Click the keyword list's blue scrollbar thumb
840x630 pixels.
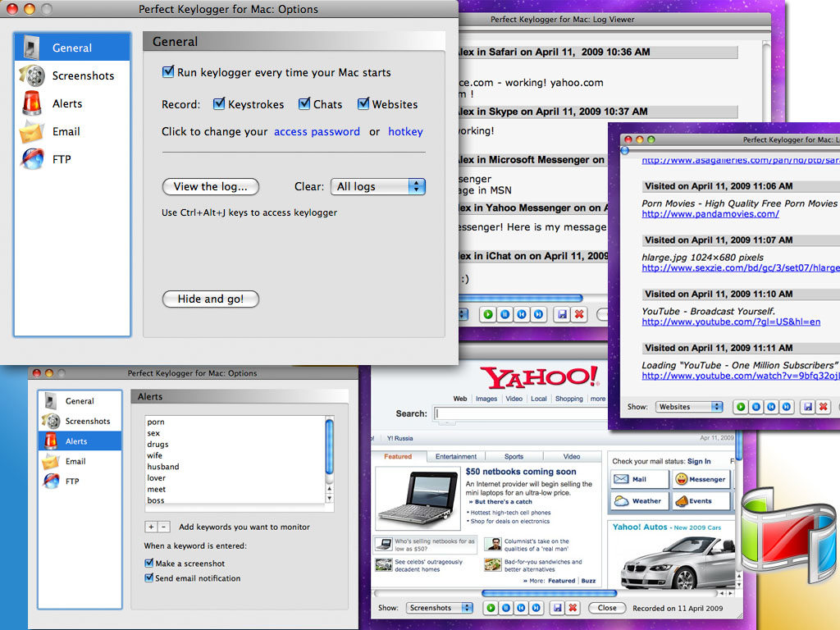(x=330, y=447)
